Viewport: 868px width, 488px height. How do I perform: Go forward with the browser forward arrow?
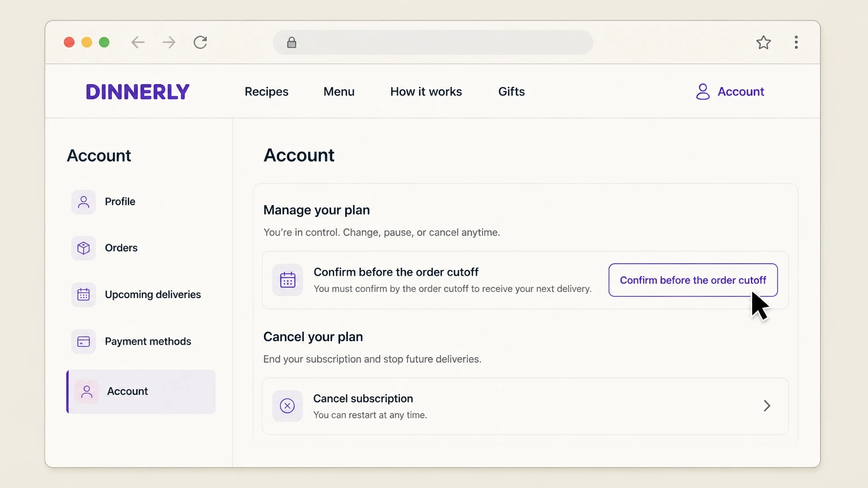click(169, 42)
